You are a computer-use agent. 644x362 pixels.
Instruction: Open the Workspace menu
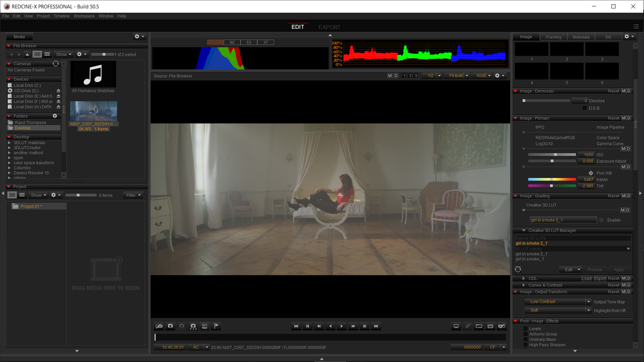pos(84,16)
